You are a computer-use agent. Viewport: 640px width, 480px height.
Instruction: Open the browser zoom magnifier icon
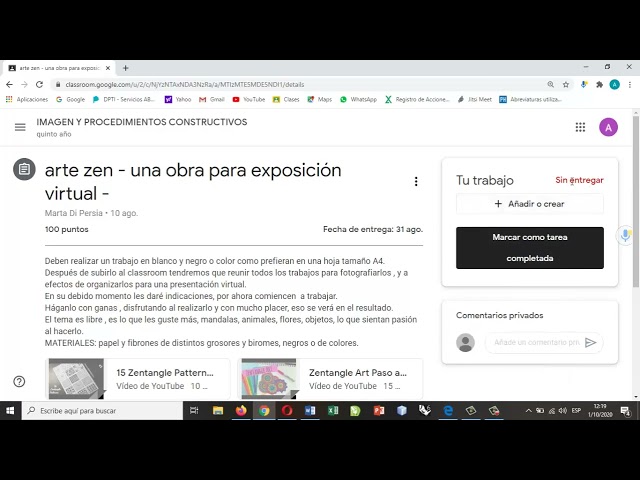(x=551, y=84)
